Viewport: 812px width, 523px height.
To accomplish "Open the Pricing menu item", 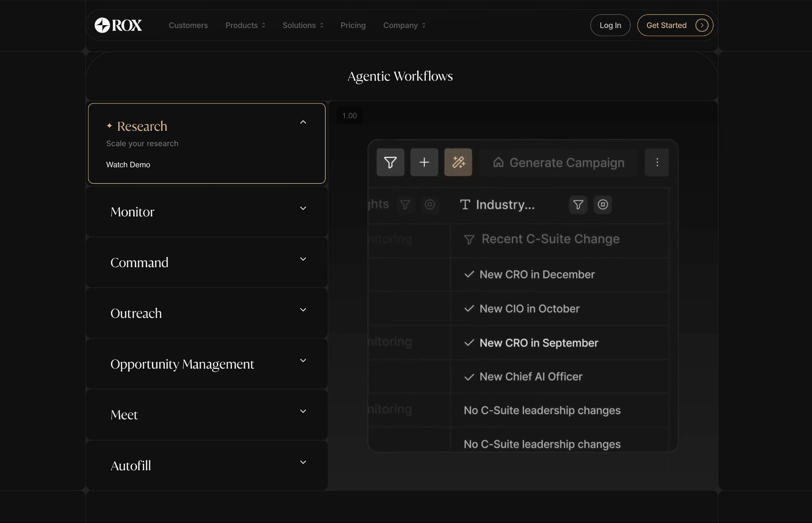I will click(x=353, y=25).
